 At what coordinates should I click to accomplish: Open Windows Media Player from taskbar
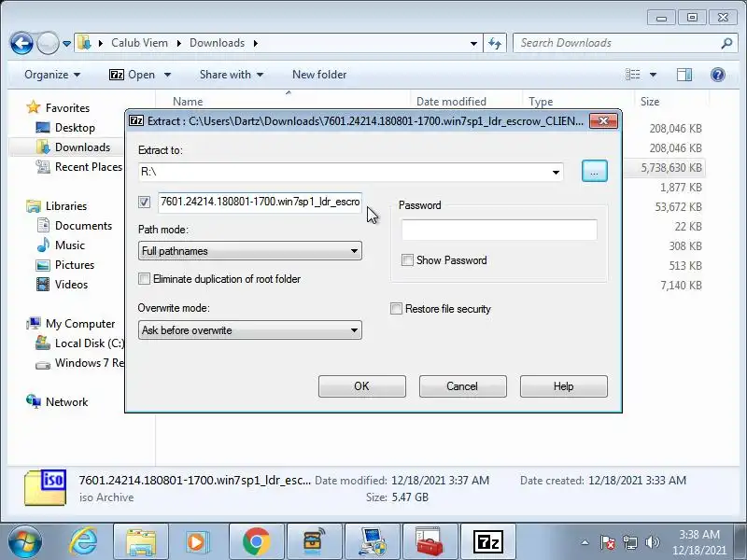196,542
